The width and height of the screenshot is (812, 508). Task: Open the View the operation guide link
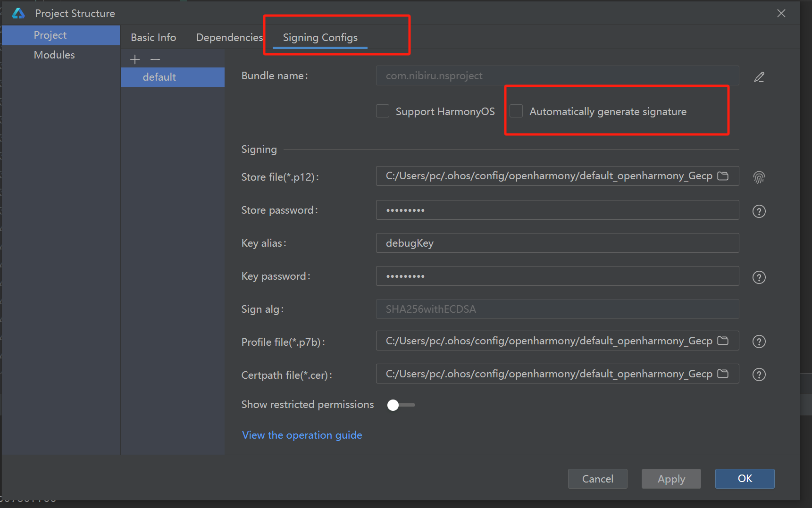click(302, 435)
